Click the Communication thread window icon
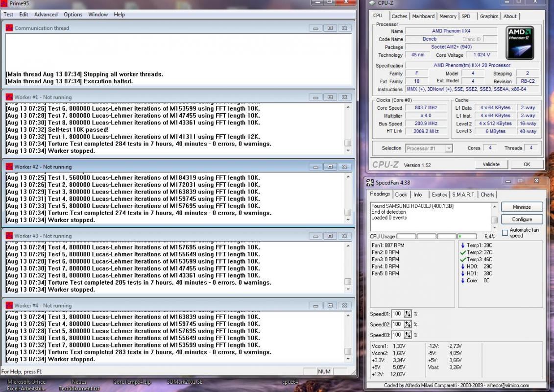 click(x=9, y=28)
